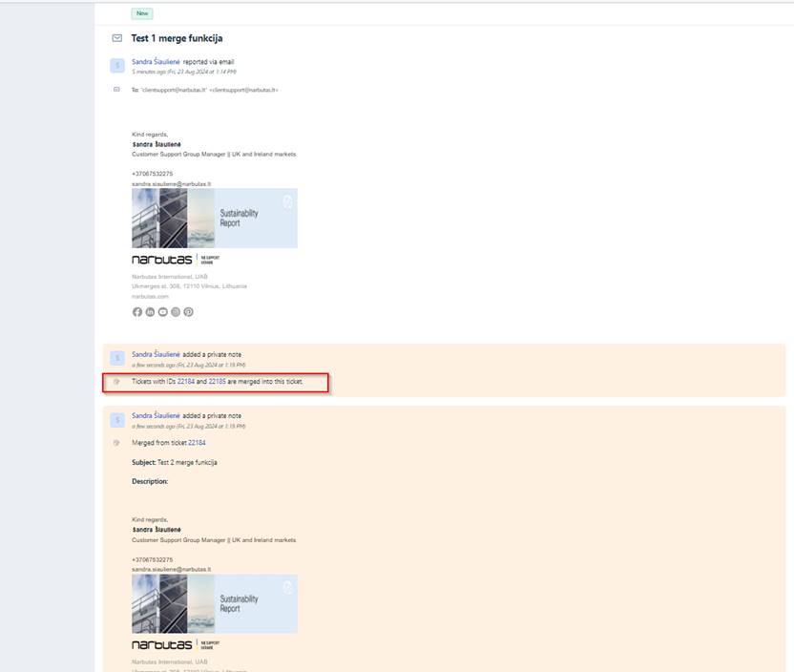The width and height of the screenshot is (794, 672).
Task: Click the email envelope icon beside the ticket title
Action: tap(117, 38)
